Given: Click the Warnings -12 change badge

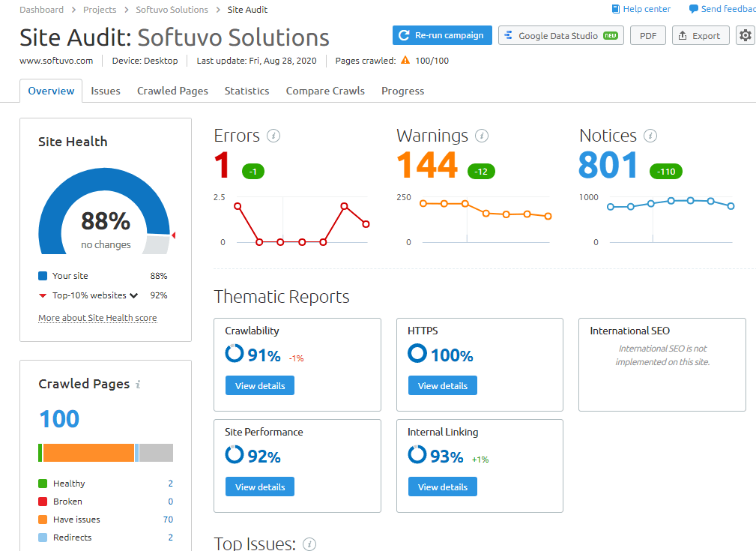Looking at the screenshot, I should [x=481, y=171].
